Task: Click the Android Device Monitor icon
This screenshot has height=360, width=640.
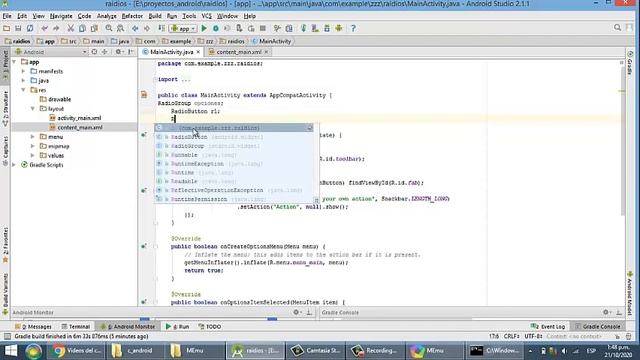Action: pyautogui.click(x=339, y=28)
